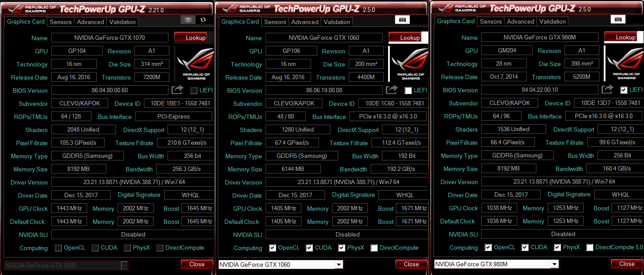Toggle CUDA checkbox in GTX 1070 window
Viewport: 644px width, 275px height.
[x=95, y=248]
